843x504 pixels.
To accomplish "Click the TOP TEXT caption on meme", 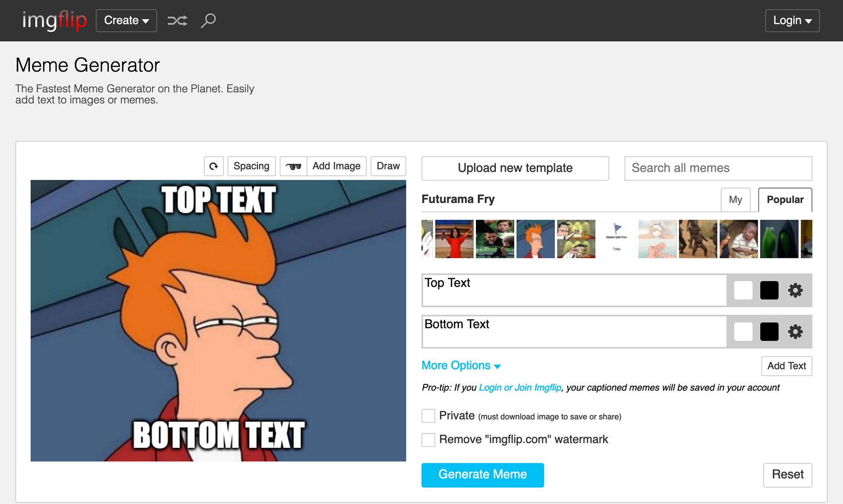I will click(219, 200).
